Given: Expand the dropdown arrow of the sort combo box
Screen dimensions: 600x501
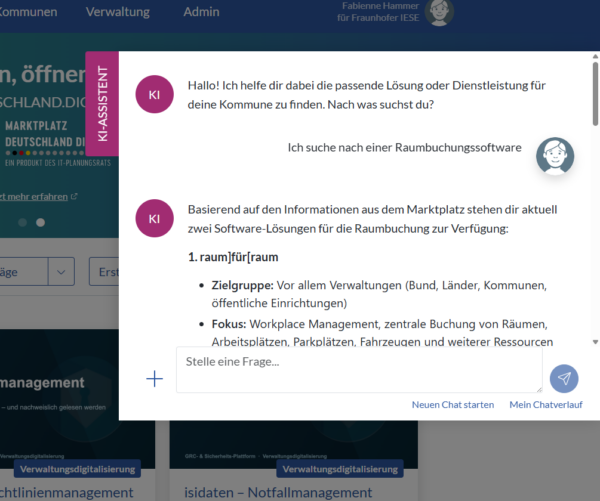Looking at the screenshot, I should [61, 272].
